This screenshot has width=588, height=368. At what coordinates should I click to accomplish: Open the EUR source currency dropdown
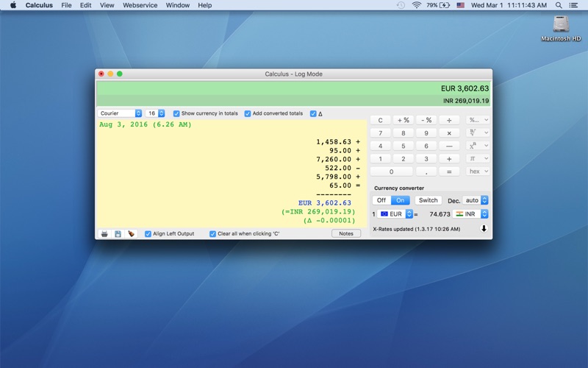pyautogui.click(x=395, y=214)
